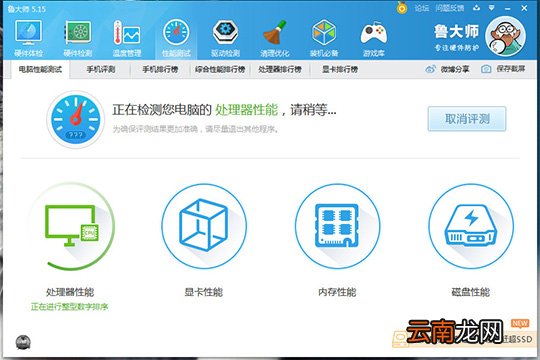Click the 鲁大师 mascot avatar
This screenshot has width=540, height=360.
tap(505, 36)
